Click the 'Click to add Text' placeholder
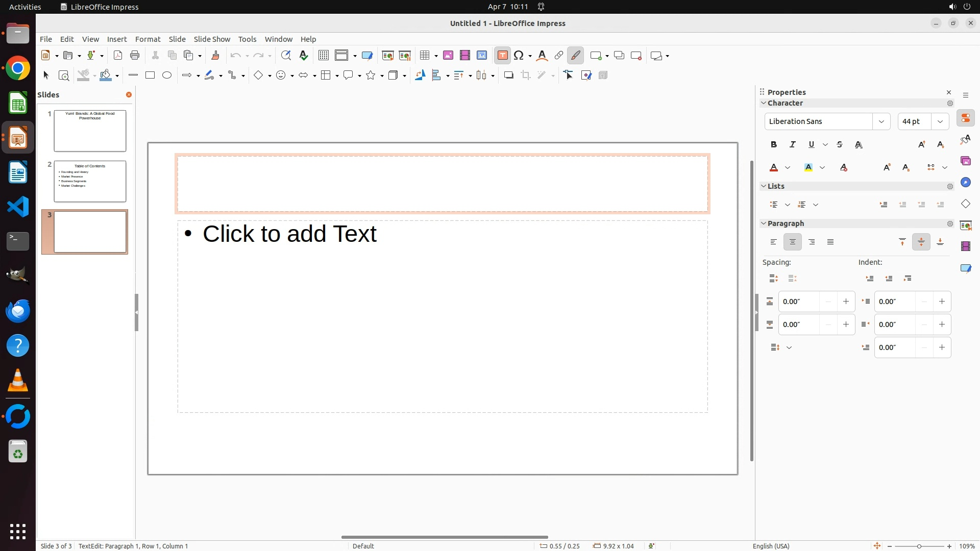 tap(290, 234)
